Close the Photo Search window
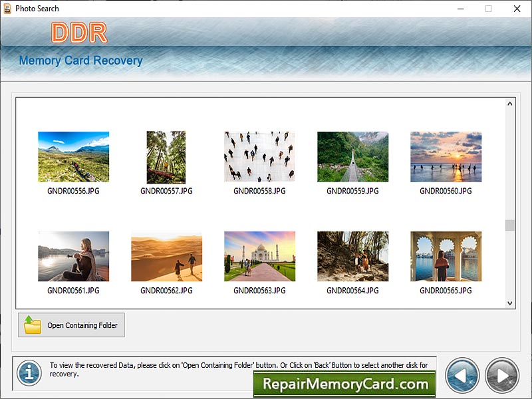The width and height of the screenshot is (532, 399). pyautogui.click(x=517, y=9)
